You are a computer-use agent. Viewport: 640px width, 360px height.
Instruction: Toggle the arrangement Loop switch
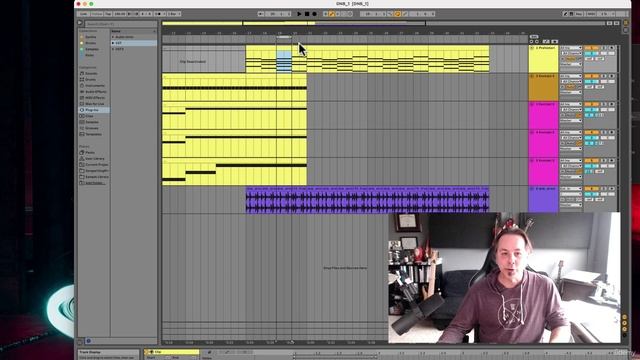click(398, 14)
